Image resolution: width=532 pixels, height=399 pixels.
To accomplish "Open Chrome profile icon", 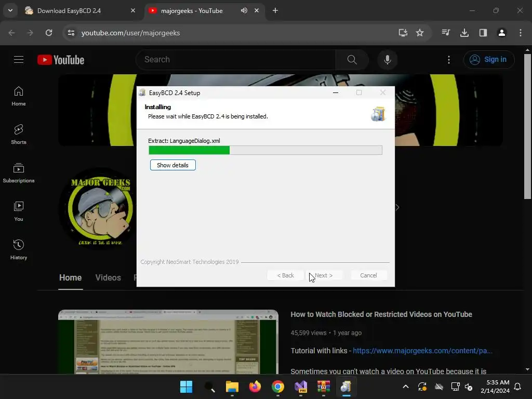I will 502,33.
